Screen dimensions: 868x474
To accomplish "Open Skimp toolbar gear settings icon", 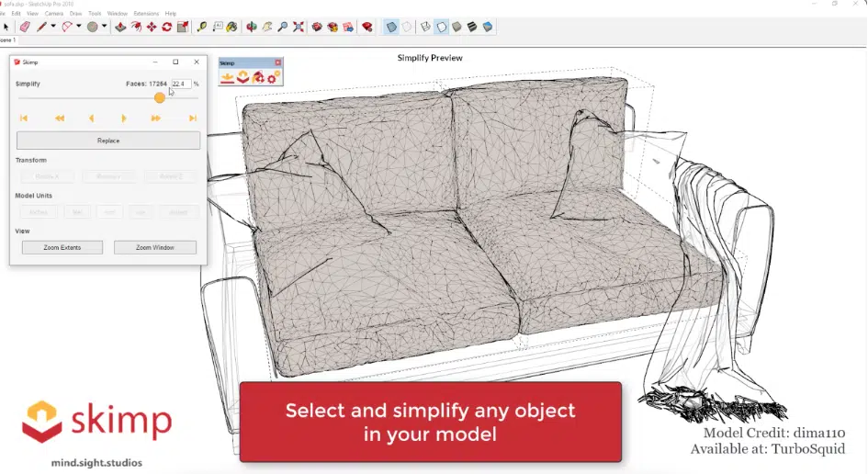I will 273,77.
